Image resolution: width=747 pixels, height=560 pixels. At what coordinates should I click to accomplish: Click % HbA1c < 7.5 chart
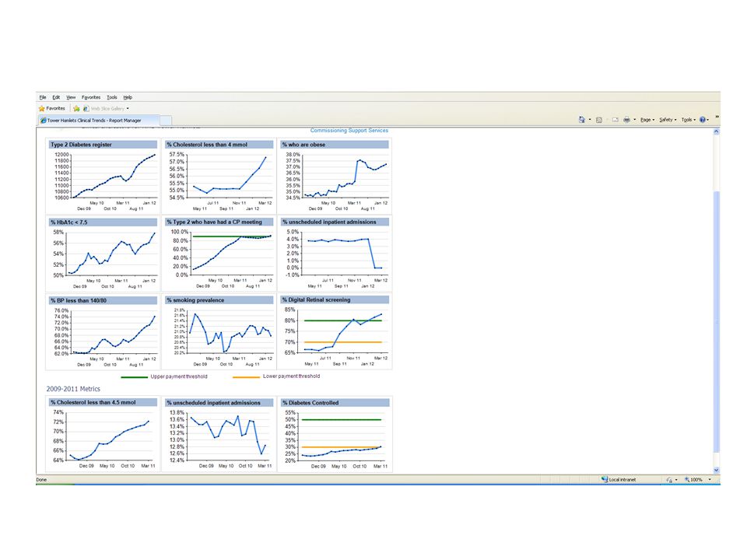pos(103,254)
